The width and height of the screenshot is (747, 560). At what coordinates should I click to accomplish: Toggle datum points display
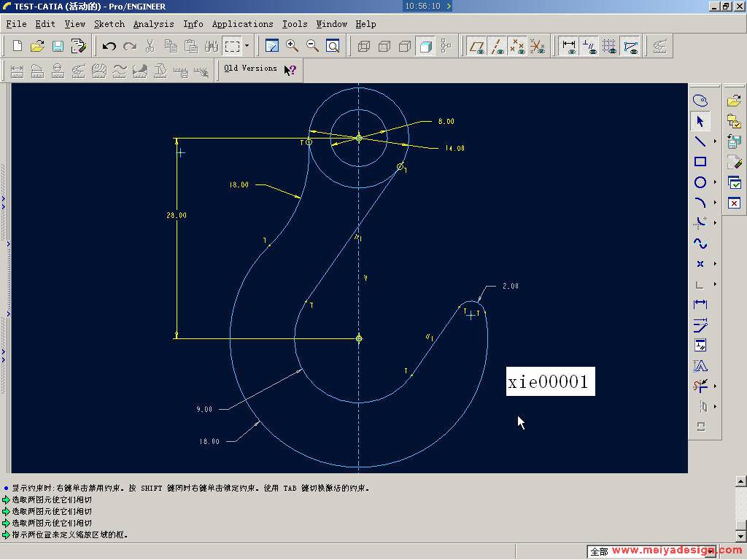click(x=517, y=46)
